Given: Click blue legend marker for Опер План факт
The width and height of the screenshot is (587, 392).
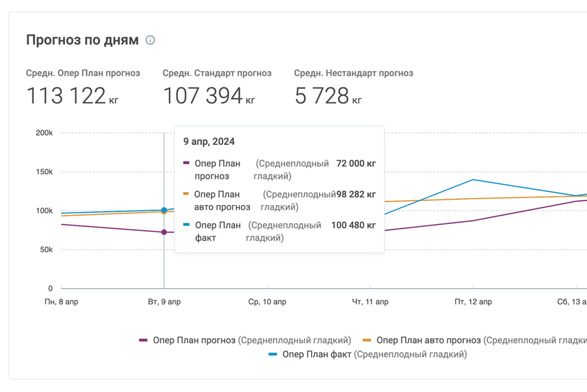Looking at the screenshot, I should pyautogui.click(x=273, y=354).
